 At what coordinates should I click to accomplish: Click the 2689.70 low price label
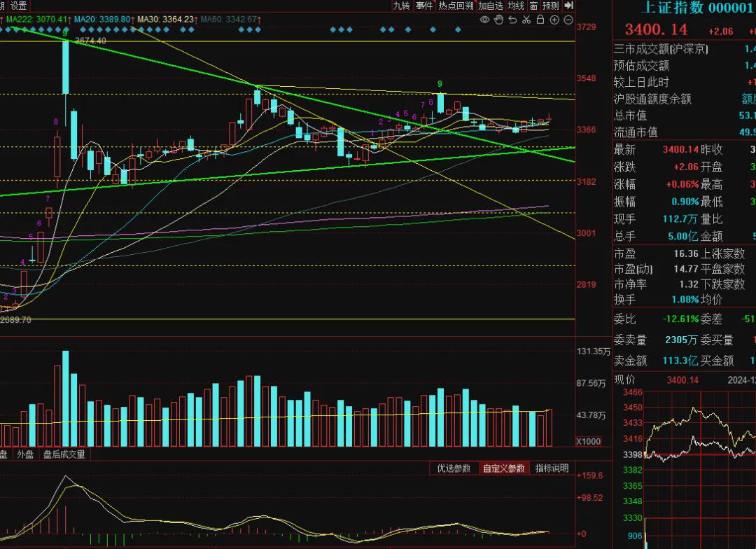click(x=16, y=320)
